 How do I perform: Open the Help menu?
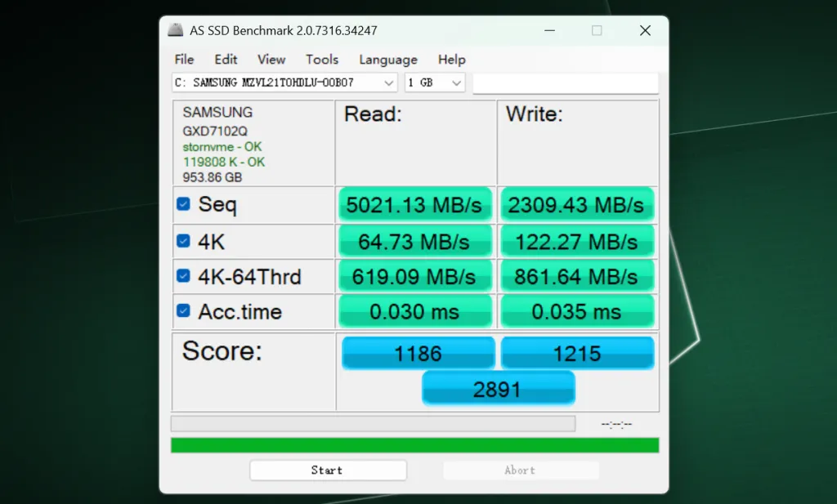[451, 60]
